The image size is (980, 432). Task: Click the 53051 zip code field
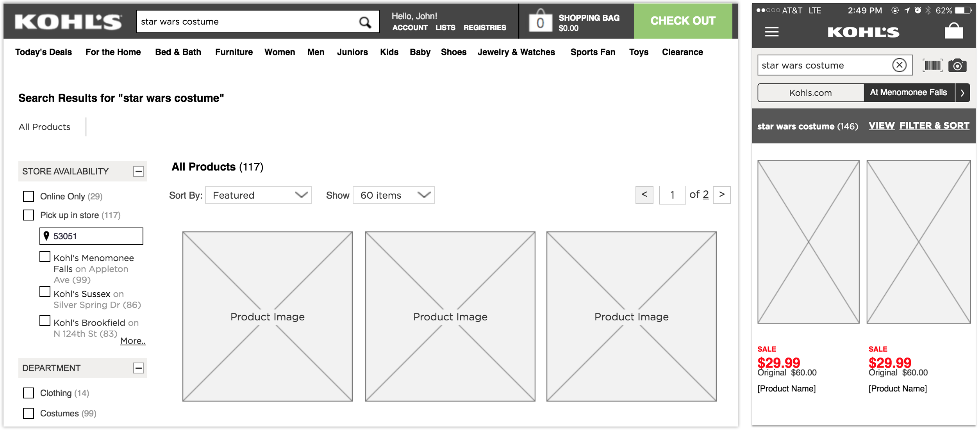click(x=91, y=236)
